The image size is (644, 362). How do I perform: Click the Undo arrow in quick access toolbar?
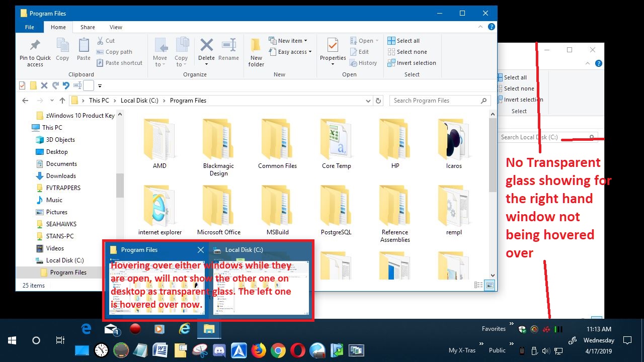66,85
